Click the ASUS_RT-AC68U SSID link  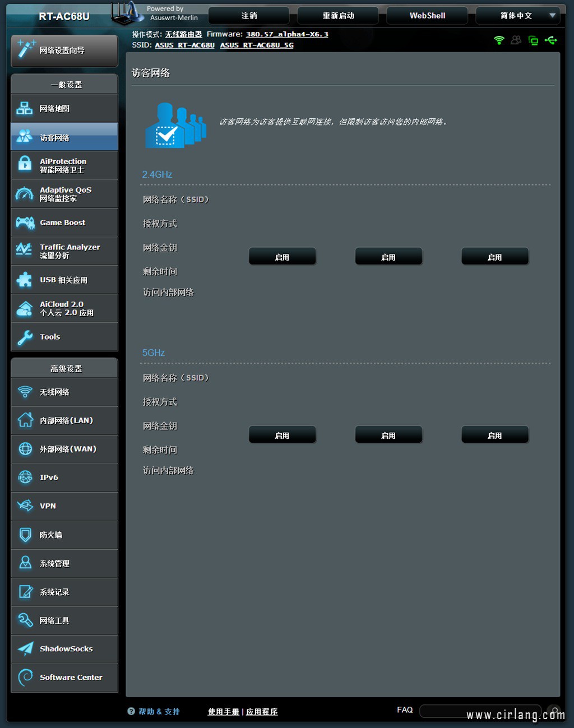tap(185, 45)
